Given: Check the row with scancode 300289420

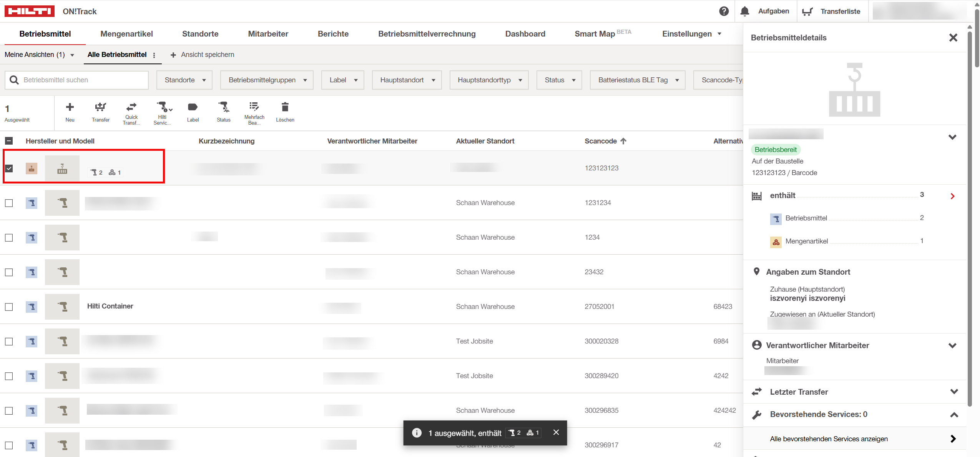Looking at the screenshot, I should (x=9, y=376).
